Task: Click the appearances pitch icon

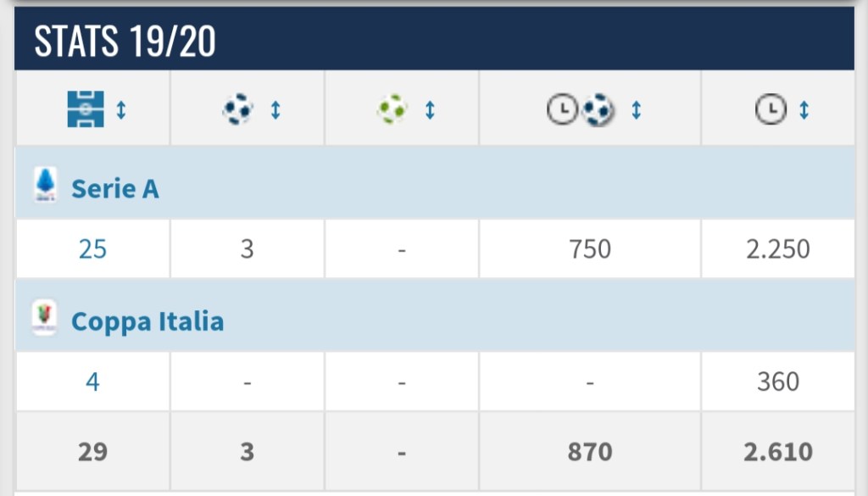Action: tap(86, 109)
